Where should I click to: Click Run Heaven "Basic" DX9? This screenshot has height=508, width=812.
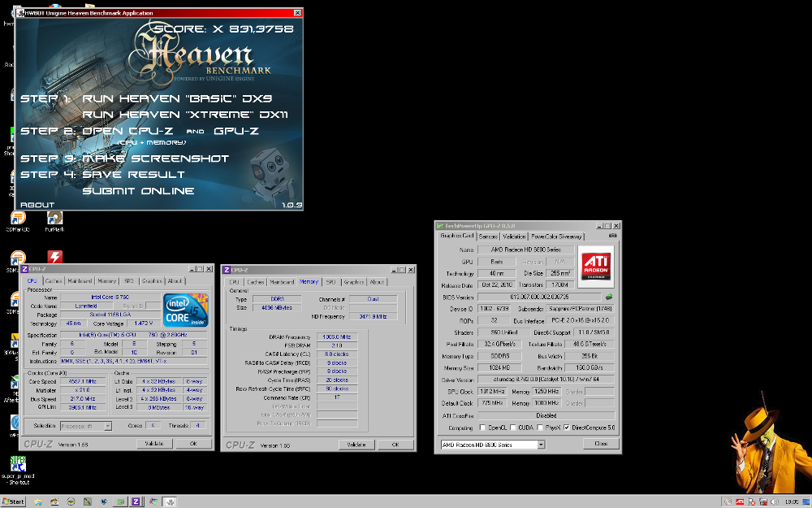coord(177,98)
